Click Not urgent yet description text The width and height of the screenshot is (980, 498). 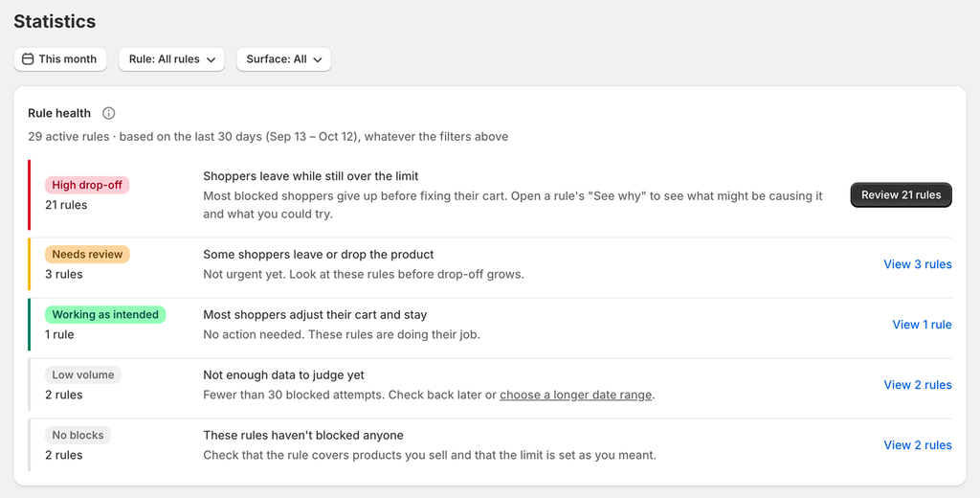coord(364,274)
